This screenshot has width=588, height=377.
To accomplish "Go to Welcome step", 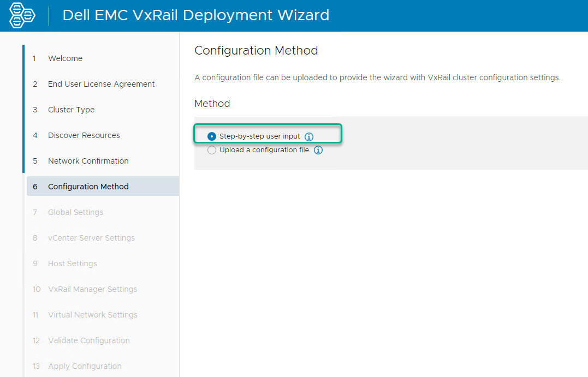I will pyautogui.click(x=65, y=58).
